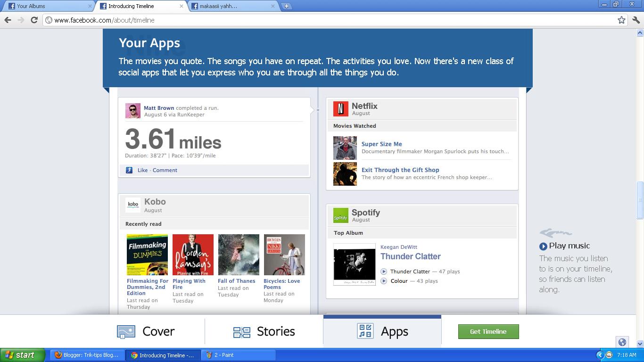The height and width of the screenshot is (362, 644).
Task: Click the browser forward arrow
Action: [x=21, y=20]
